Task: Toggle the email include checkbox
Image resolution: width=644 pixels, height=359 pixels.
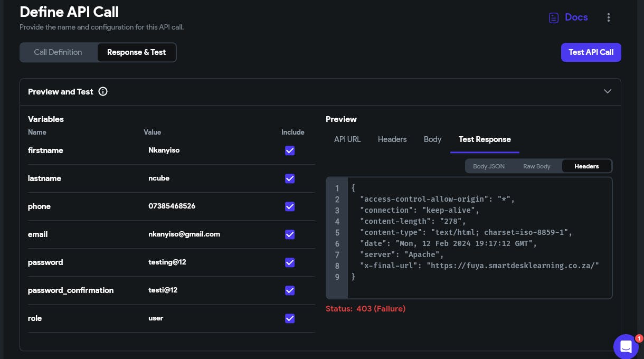Action: click(290, 234)
